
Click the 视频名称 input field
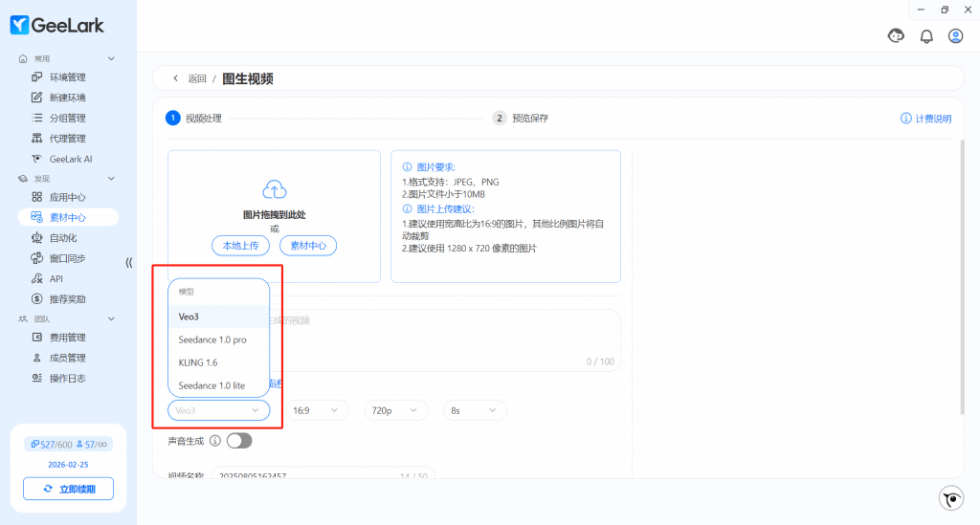coord(306,475)
